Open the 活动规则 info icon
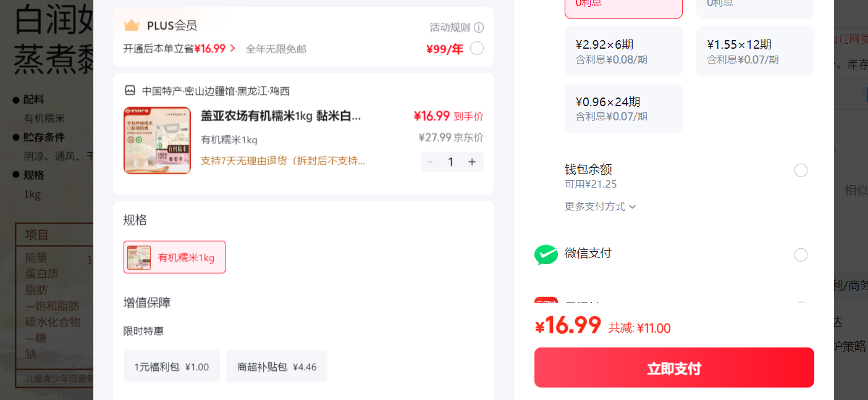The image size is (868, 400). pos(479,28)
